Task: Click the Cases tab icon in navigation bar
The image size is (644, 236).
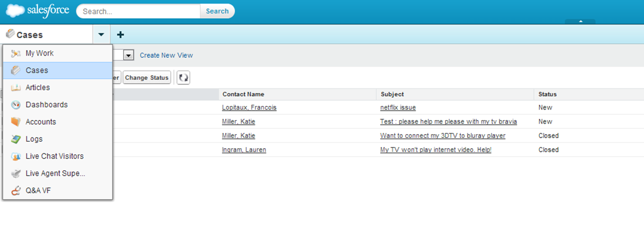Action: (11, 33)
